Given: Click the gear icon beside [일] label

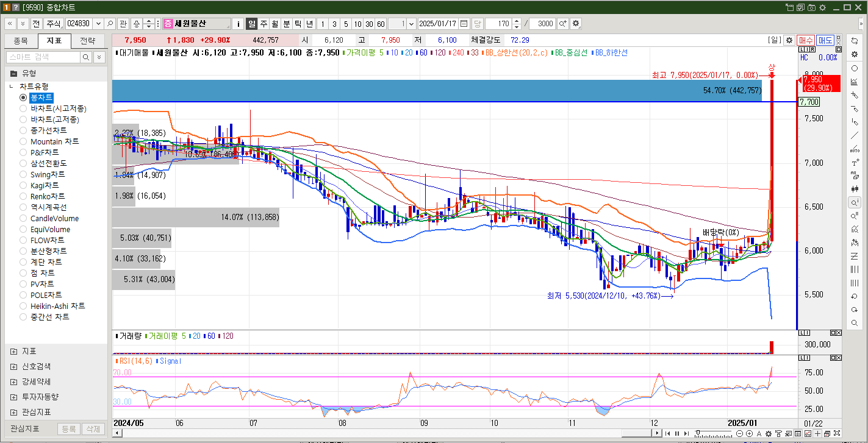Looking at the screenshot, I should point(789,40).
